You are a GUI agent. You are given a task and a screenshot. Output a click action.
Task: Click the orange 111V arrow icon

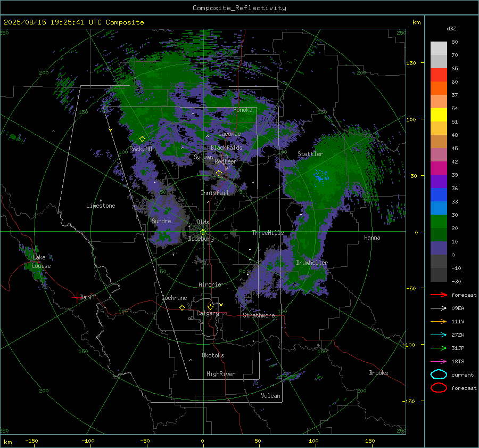[x=439, y=321]
